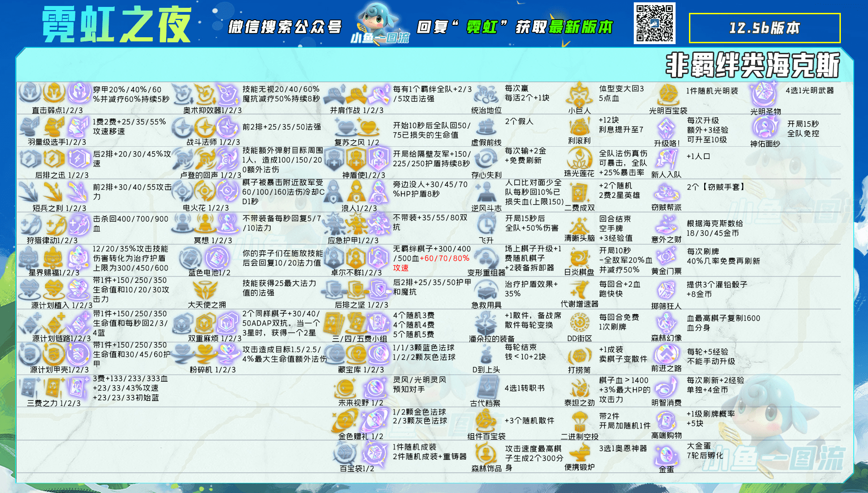Click the 高端购物 augment icon
This screenshot has height=493, width=868.
(666, 420)
